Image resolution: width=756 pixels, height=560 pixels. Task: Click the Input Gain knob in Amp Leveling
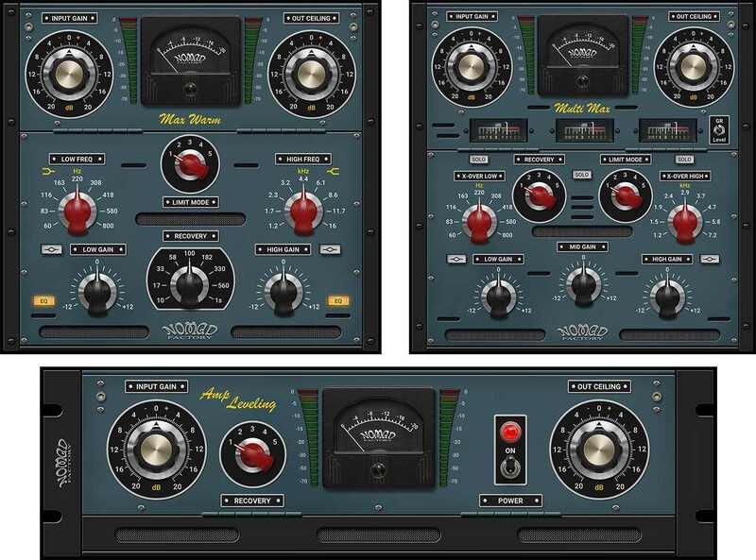point(155,448)
